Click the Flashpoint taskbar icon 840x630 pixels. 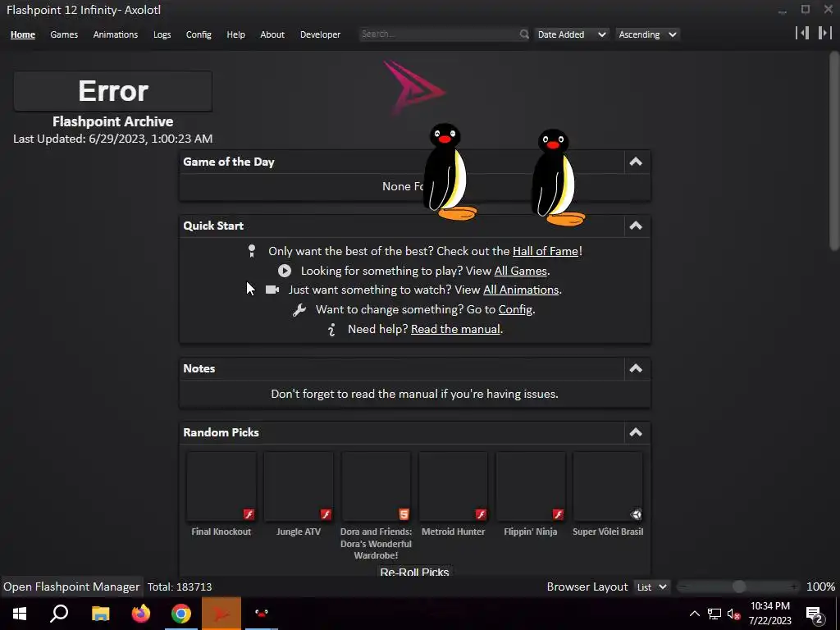coord(221,614)
